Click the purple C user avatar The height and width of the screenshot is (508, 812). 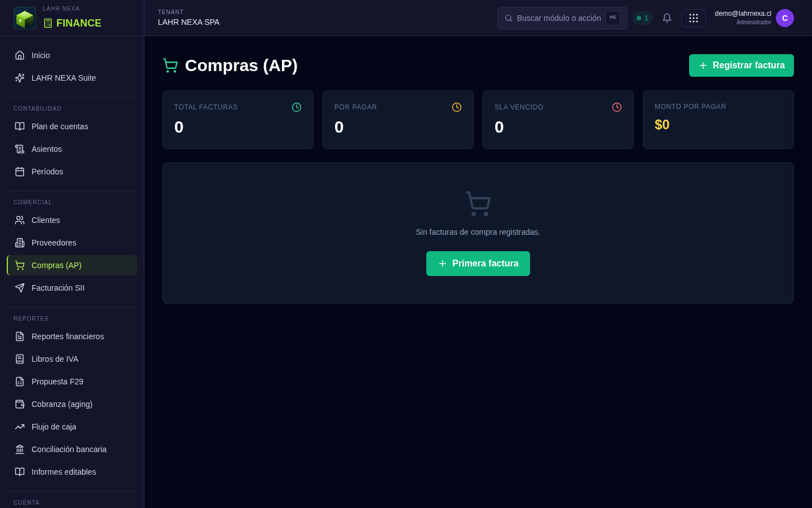coord(785,18)
